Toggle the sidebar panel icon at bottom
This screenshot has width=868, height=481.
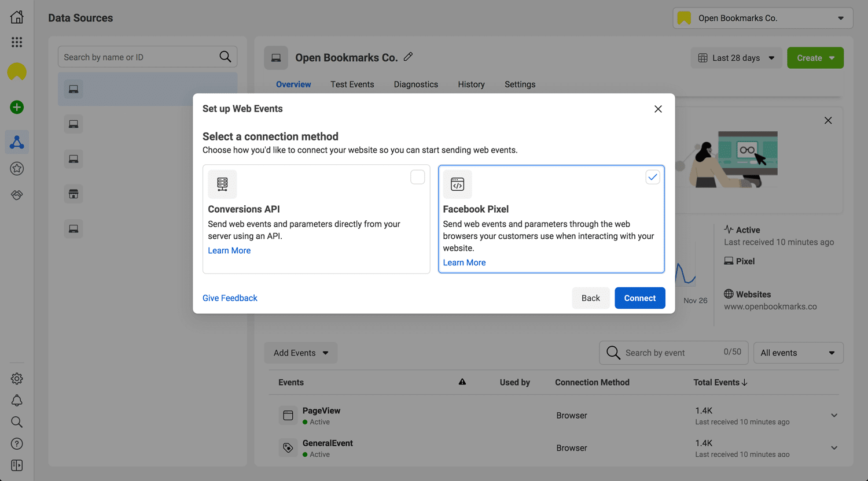click(x=17, y=465)
